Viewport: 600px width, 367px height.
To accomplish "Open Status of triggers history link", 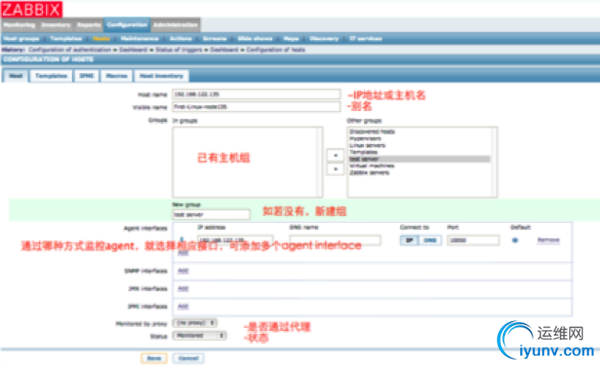I will click(x=179, y=50).
